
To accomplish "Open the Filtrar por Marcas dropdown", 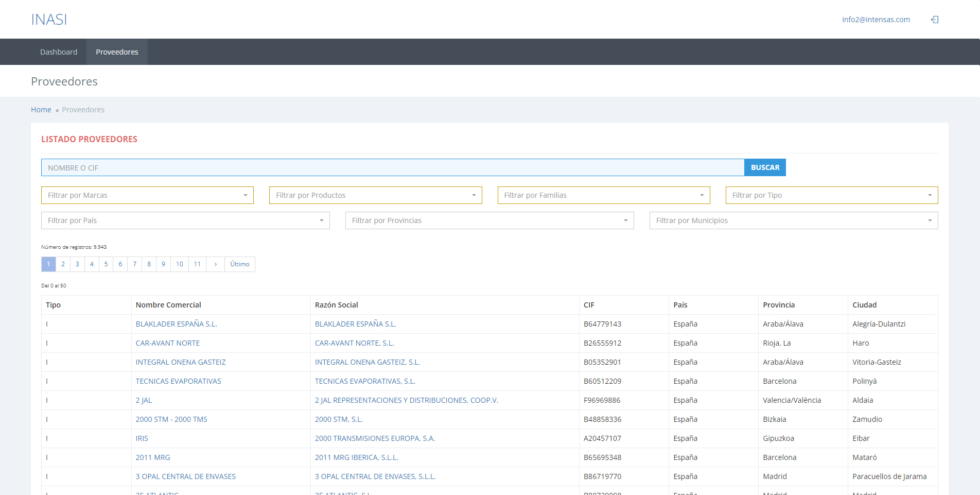I will 147,195.
